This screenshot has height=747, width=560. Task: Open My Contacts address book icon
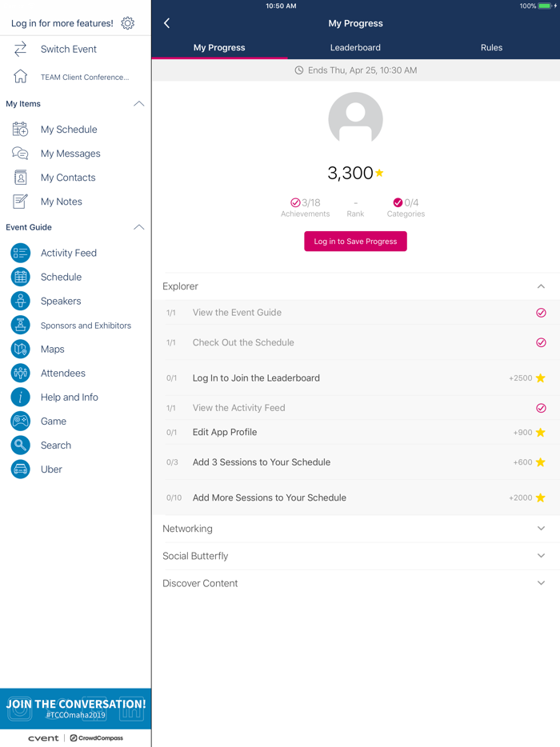pos(20,178)
